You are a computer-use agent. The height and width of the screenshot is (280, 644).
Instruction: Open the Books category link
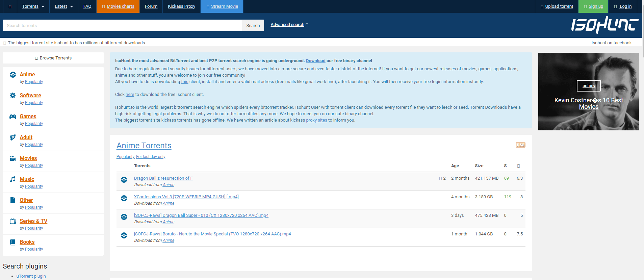click(x=27, y=242)
